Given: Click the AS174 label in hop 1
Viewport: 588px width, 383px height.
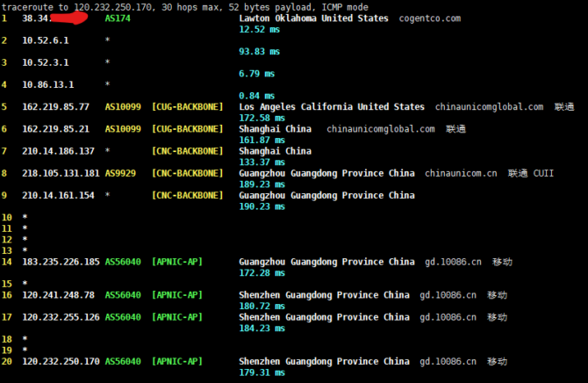Looking at the screenshot, I should click(118, 18).
